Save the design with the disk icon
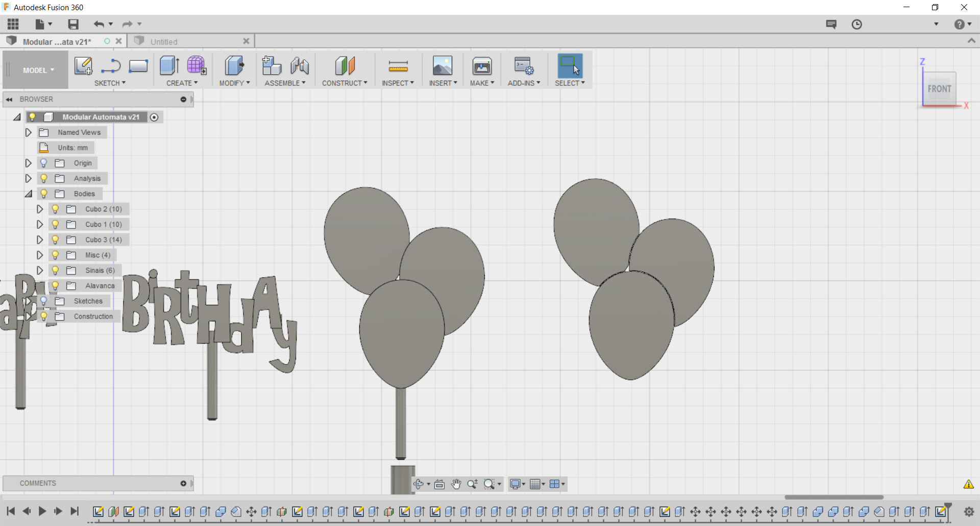The image size is (980, 526). coord(73,24)
